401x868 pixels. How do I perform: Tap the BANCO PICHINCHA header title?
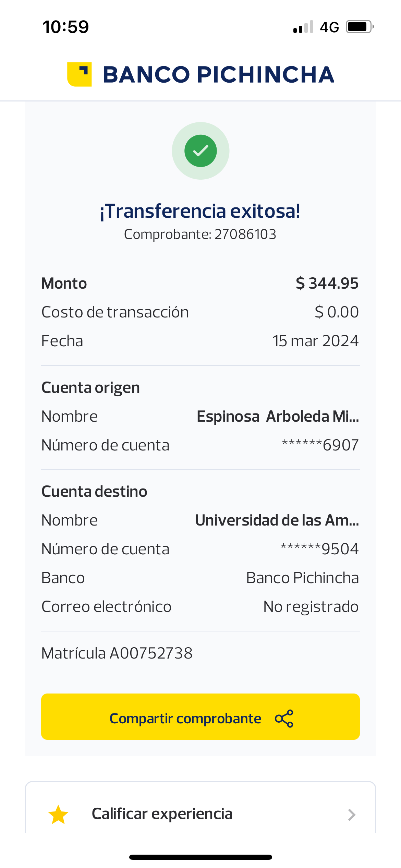[218, 74]
